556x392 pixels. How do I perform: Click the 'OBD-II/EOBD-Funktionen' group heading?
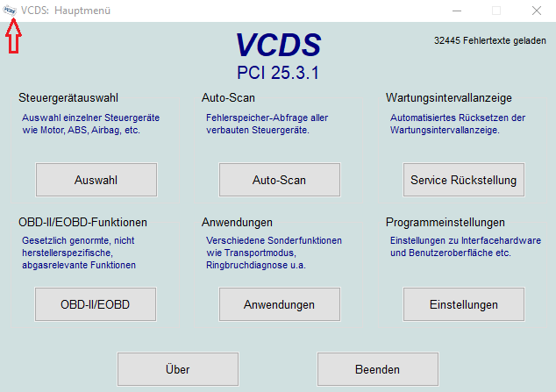tap(82, 222)
